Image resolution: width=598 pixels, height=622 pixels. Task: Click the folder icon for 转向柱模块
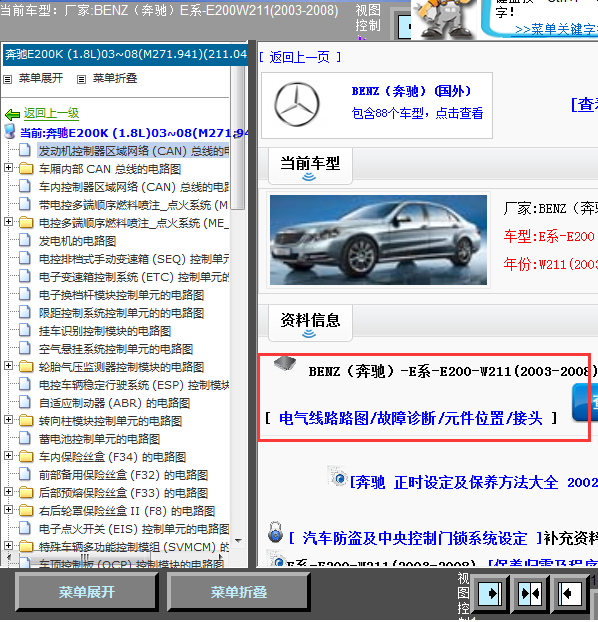26,420
